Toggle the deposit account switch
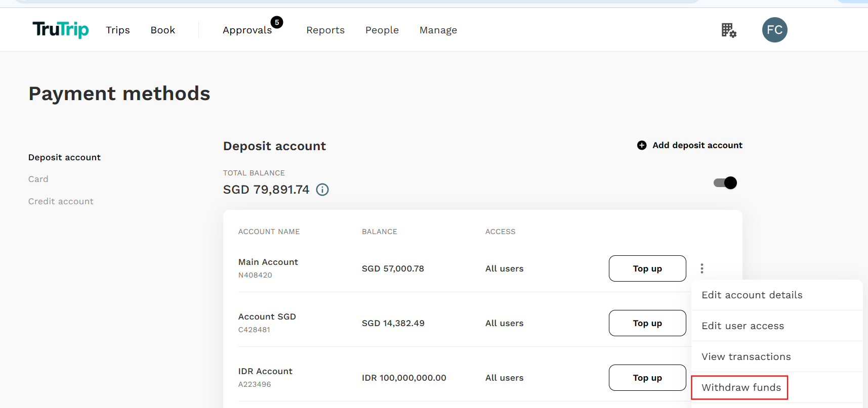 click(x=725, y=183)
